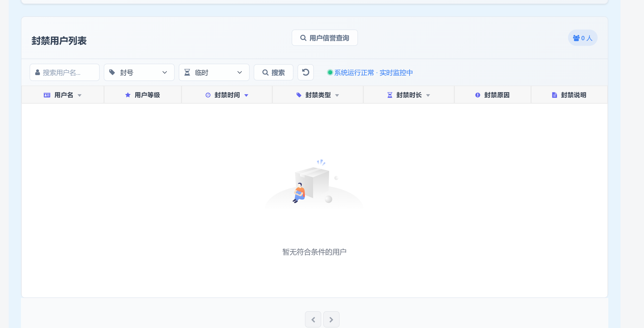Click the empty-state box illustration

point(314,184)
